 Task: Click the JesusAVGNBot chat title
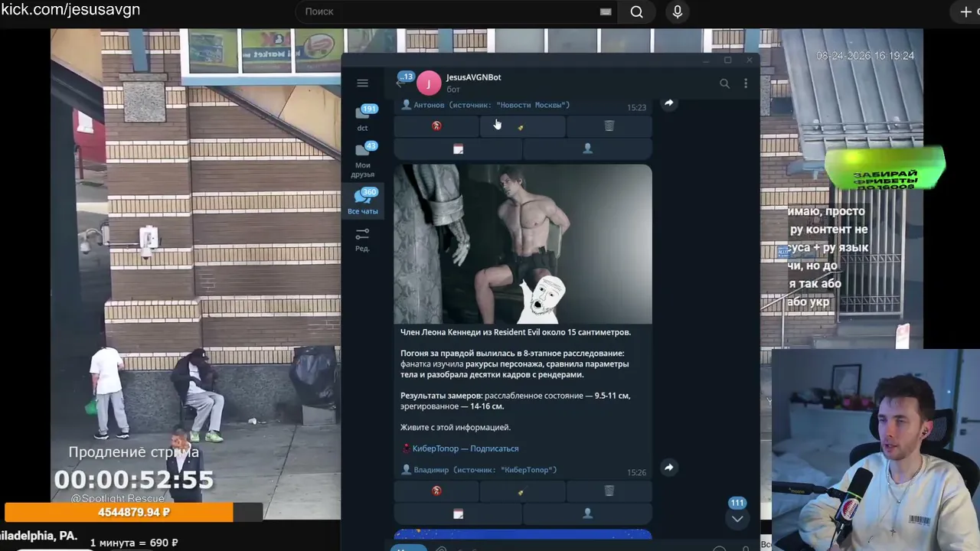[473, 77]
